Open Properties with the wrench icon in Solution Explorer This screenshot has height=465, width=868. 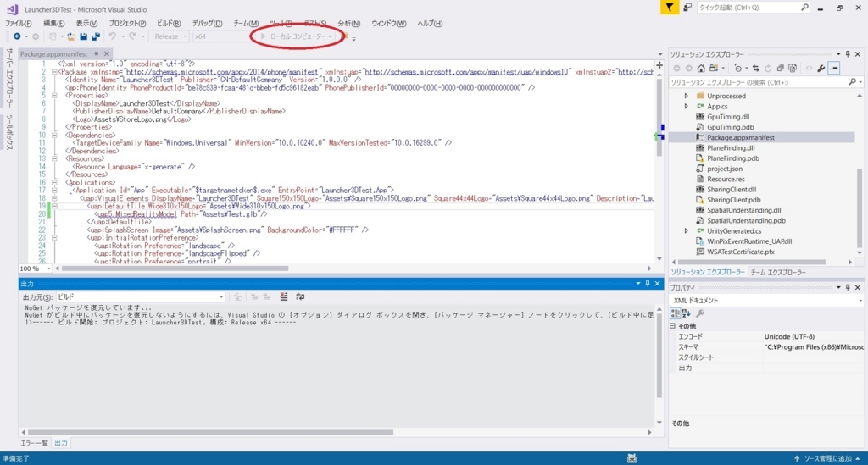pyautogui.click(x=821, y=68)
